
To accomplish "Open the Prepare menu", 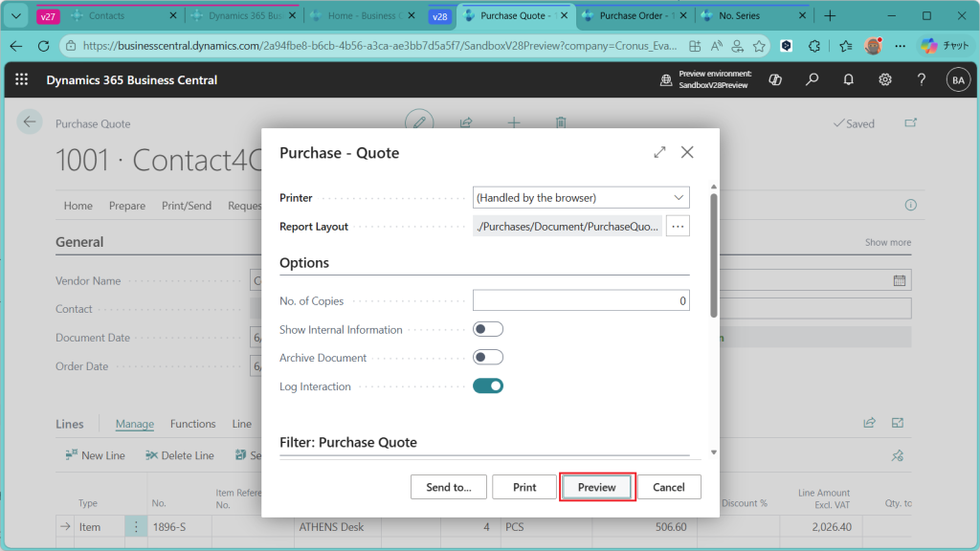I will [x=127, y=206].
